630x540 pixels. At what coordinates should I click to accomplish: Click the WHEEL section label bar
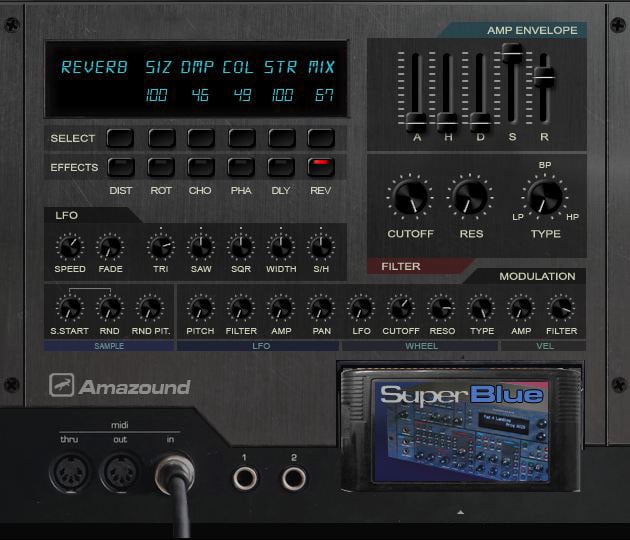coord(420,346)
